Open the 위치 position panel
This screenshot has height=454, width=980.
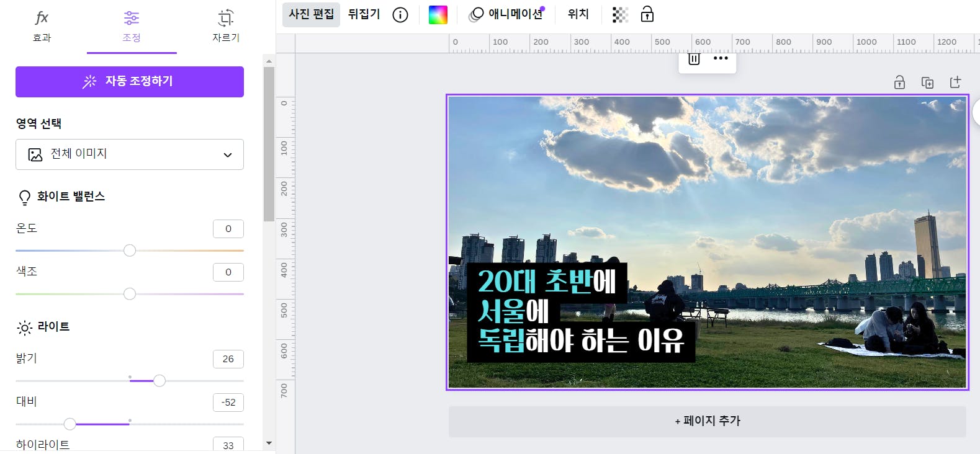[x=578, y=14]
